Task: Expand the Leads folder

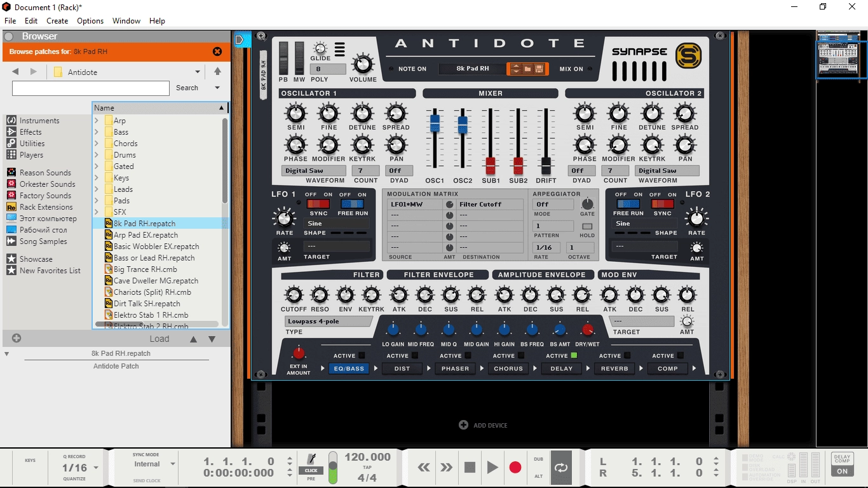Action: (97, 189)
